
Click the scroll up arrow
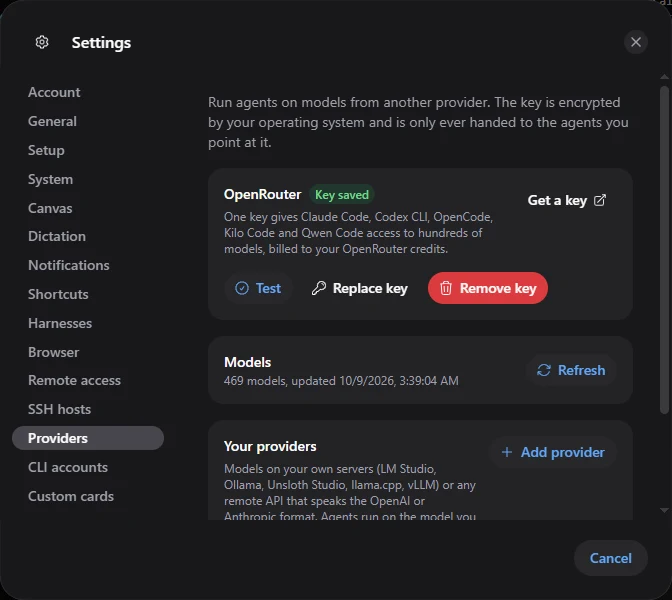[x=664, y=77]
